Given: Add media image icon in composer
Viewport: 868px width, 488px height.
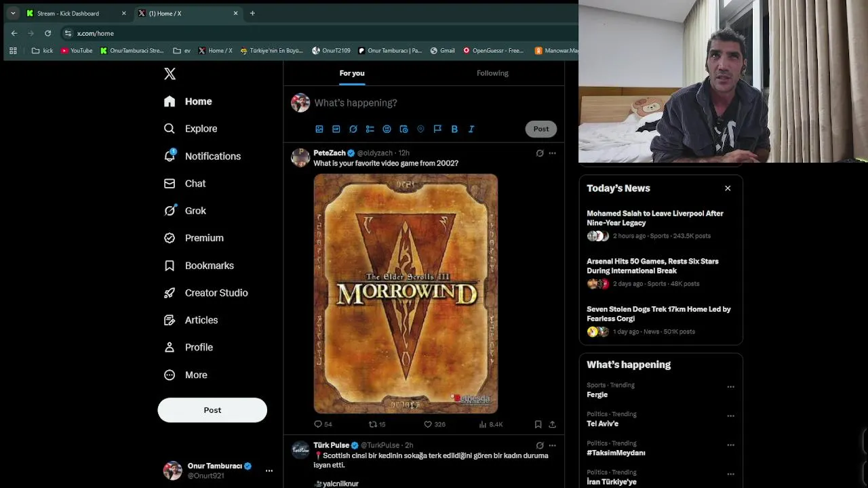Looking at the screenshot, I should [x=319, y=129].
